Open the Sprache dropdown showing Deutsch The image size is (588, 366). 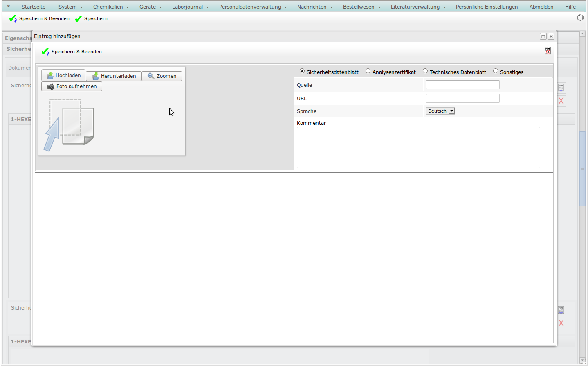(440, 111)
